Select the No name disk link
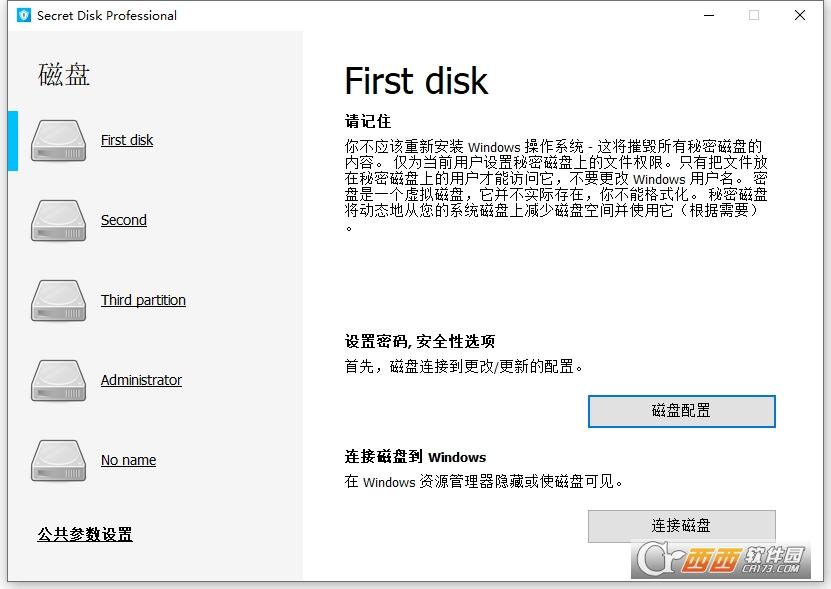This screenshot has width=831, height=589. pyautogui.click(x=128, y=460)
